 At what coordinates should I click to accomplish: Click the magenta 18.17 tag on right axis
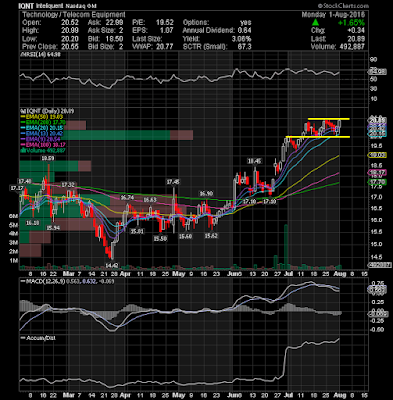pyautogui.click(x=377, y=172)
